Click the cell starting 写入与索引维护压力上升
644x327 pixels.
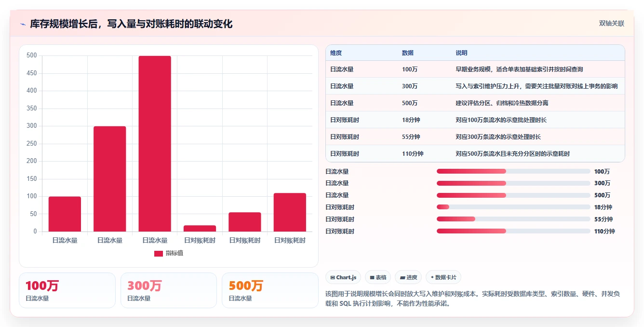tap(537, 86)
